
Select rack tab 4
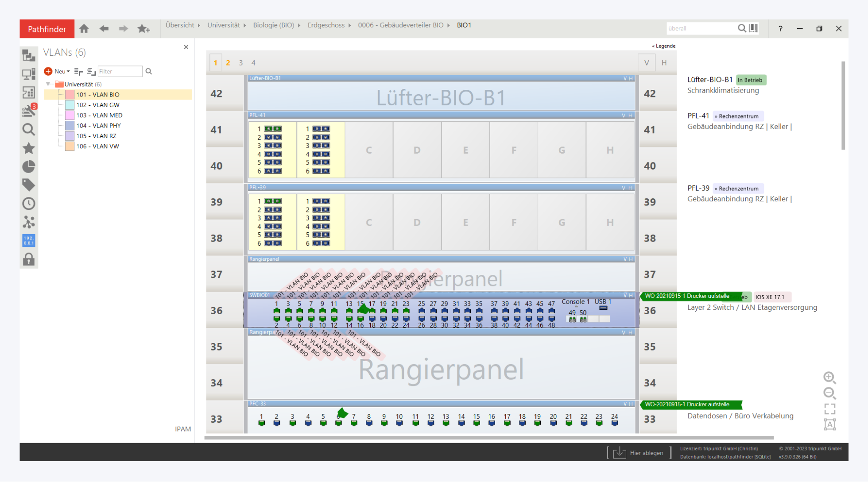coord(253,63)
